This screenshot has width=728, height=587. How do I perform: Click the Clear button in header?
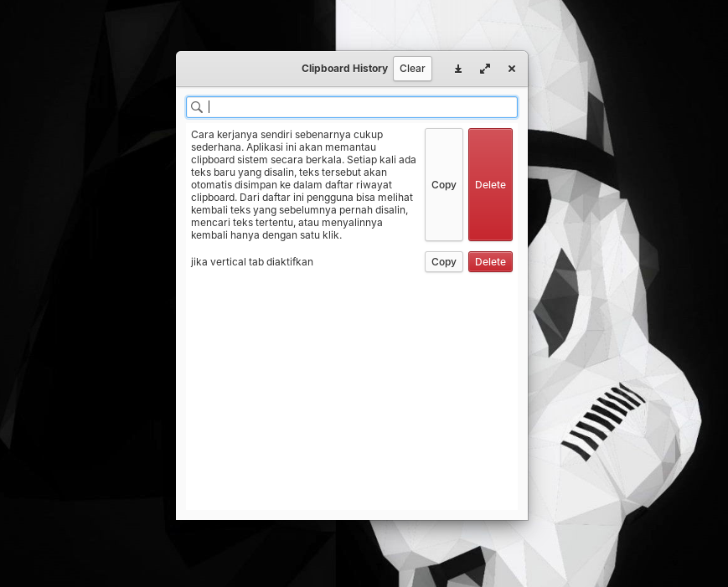point(412,69)
